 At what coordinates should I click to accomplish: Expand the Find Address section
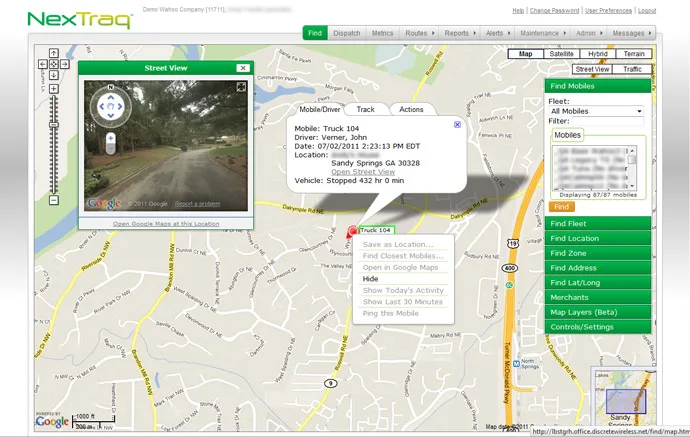point(598,268)
